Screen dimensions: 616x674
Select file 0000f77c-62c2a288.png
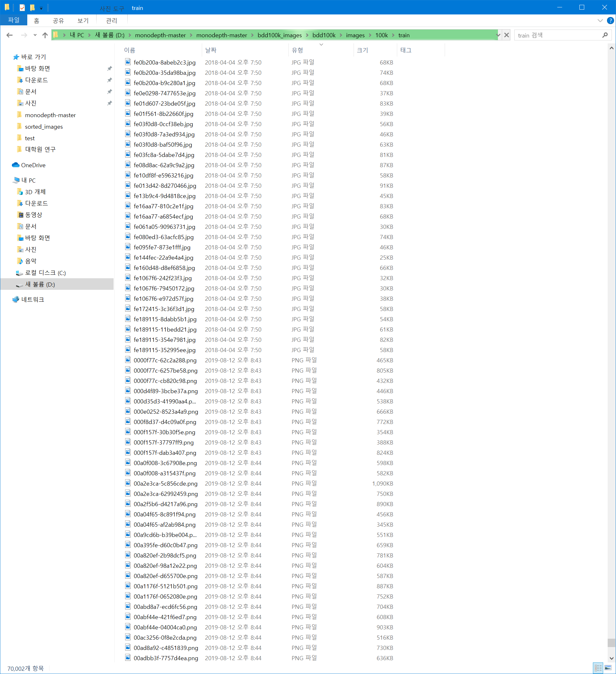[x=165, y=360]
